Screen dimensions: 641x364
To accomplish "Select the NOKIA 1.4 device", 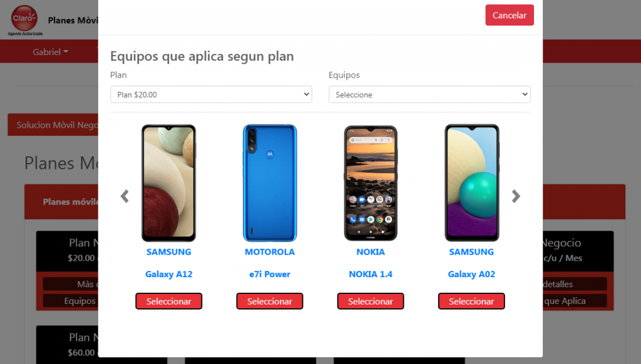I will pos(371,301).
